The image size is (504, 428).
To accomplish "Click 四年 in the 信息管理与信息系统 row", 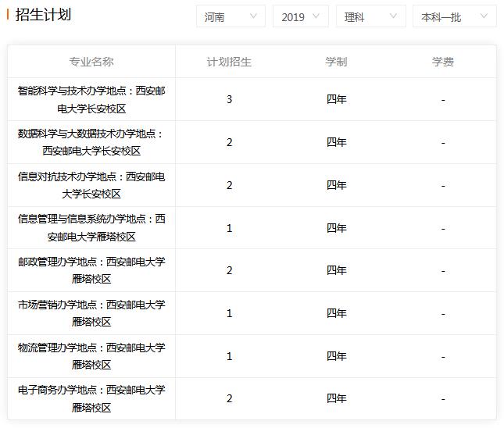I will [x=337, y=228].
